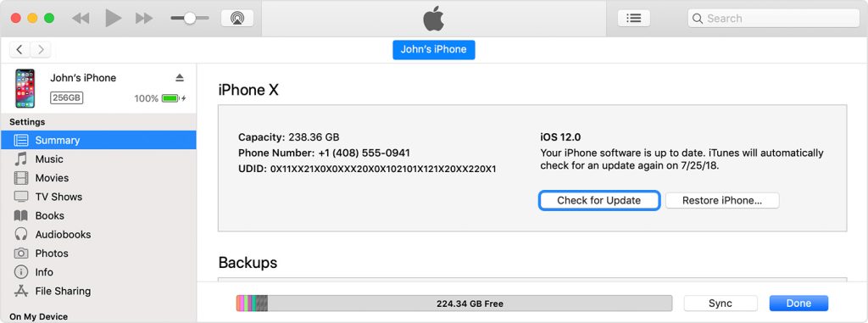This screenshot has width=868, height=323.
Task: Click the Capacity 238.36 GB text
Action: pos(288,136)
